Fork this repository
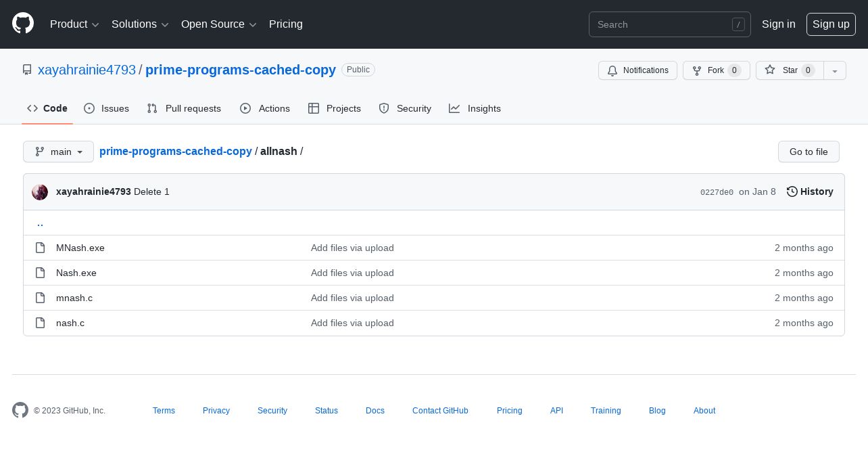The image size is (868, 452). [x=717, y=70]
